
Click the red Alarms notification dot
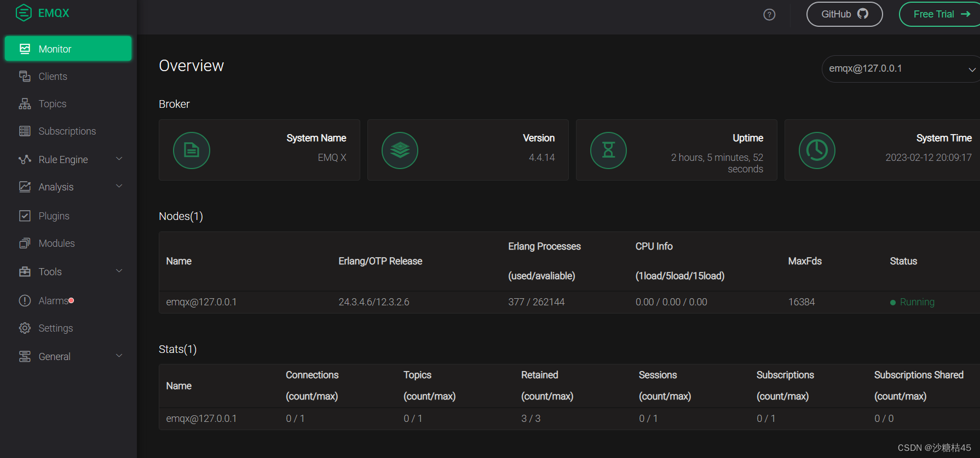[71, 300]
